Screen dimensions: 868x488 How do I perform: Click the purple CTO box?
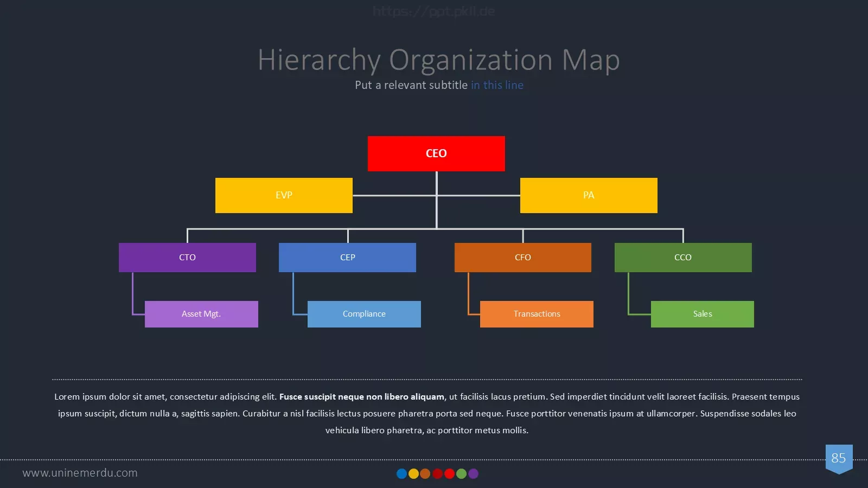pos(187,258)
